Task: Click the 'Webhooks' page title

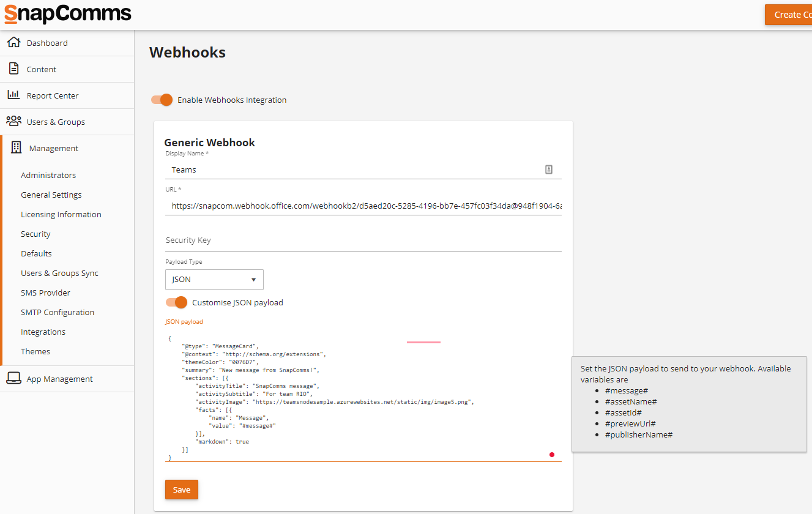Action: click(x=187, y=53)
